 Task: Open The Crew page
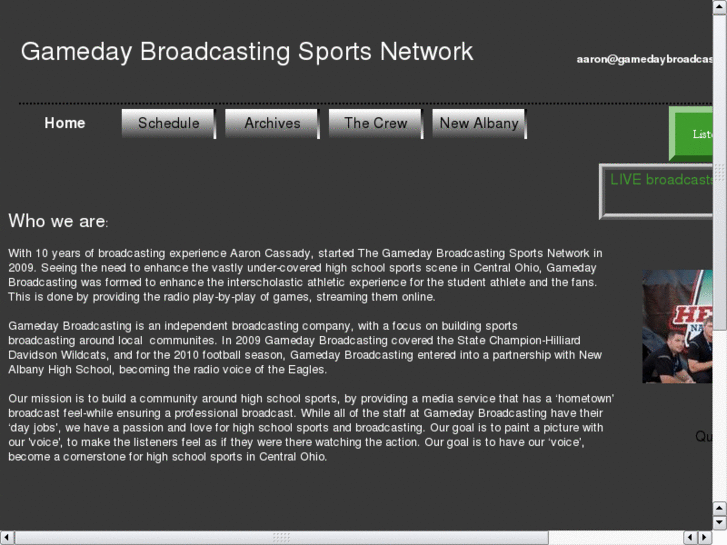tap(376, 123)
